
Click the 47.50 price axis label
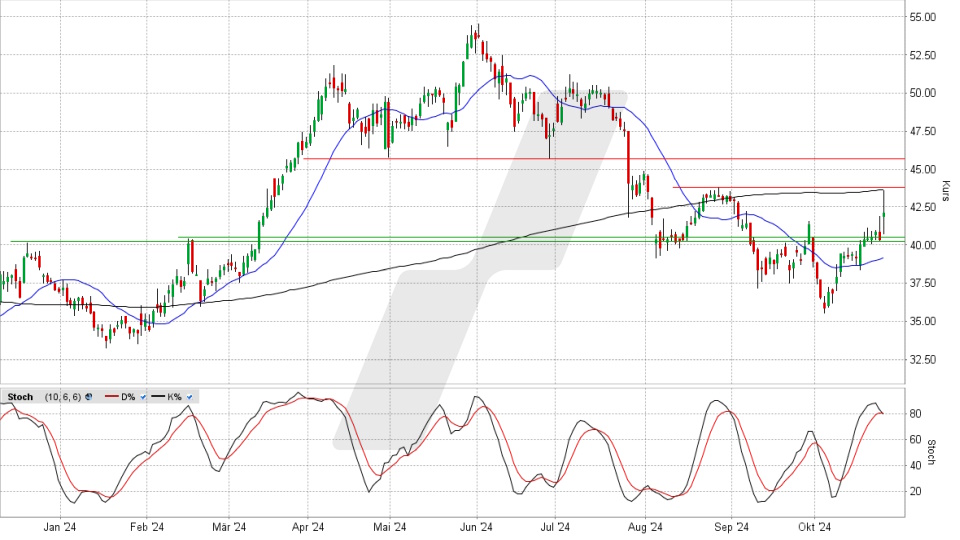point(923,131)
